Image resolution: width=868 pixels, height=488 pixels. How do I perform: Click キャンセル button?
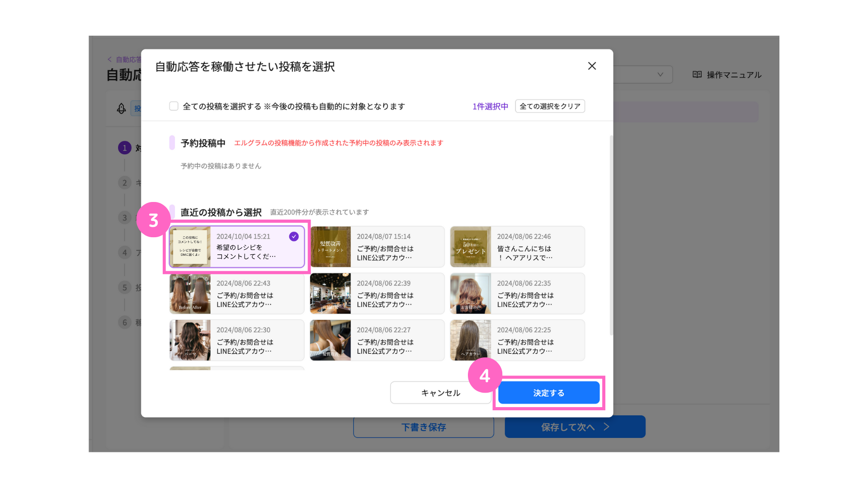441,393
